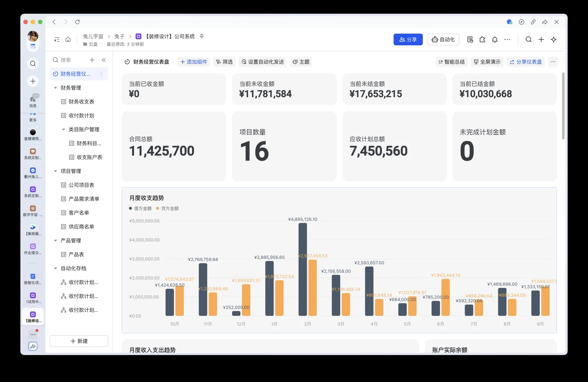588x382 pixels.
Task: Open 设置自动化发送 settings
Action: click(263, 62)
